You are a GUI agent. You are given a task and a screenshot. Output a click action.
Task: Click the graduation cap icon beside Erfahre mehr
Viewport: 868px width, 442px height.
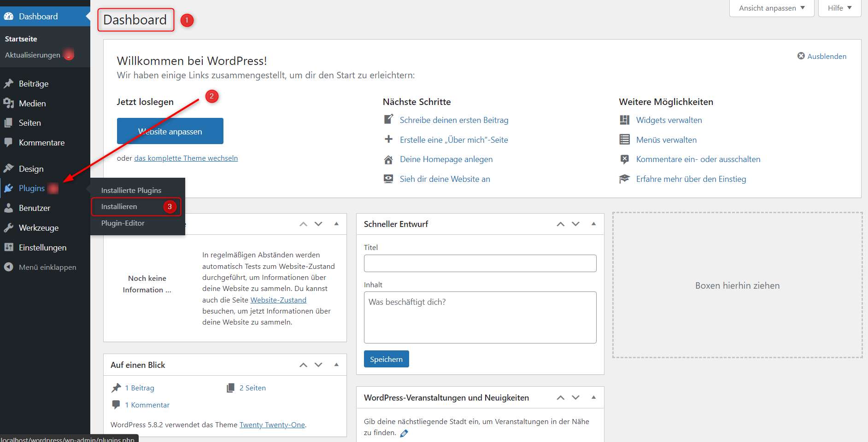[x=625, y=179]
